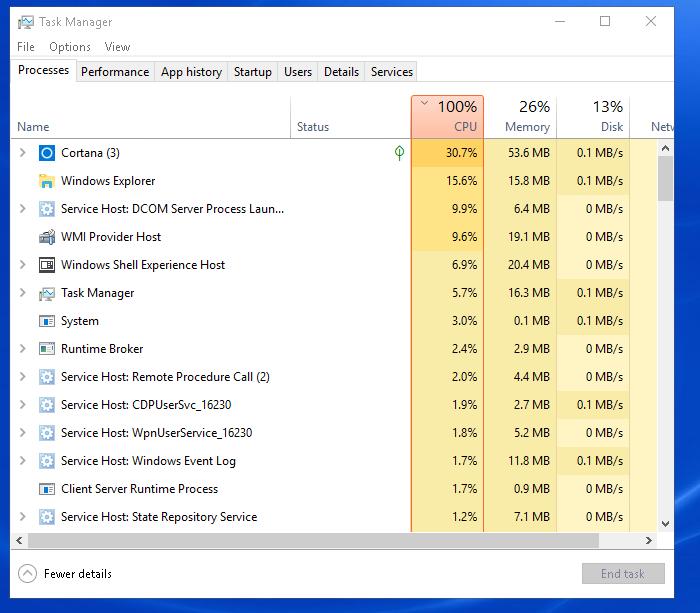Click the State Repository Service gear icon
The image size is (700, 613).
pos(47,517)
